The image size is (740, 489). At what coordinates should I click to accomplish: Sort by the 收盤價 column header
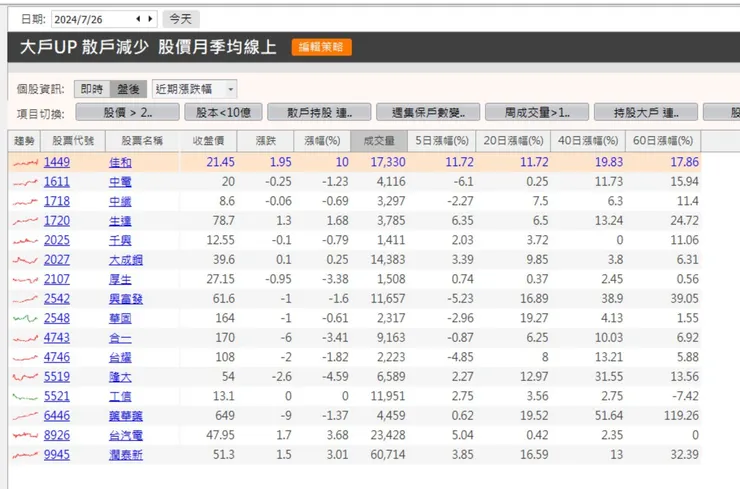[x=208, y=141]
